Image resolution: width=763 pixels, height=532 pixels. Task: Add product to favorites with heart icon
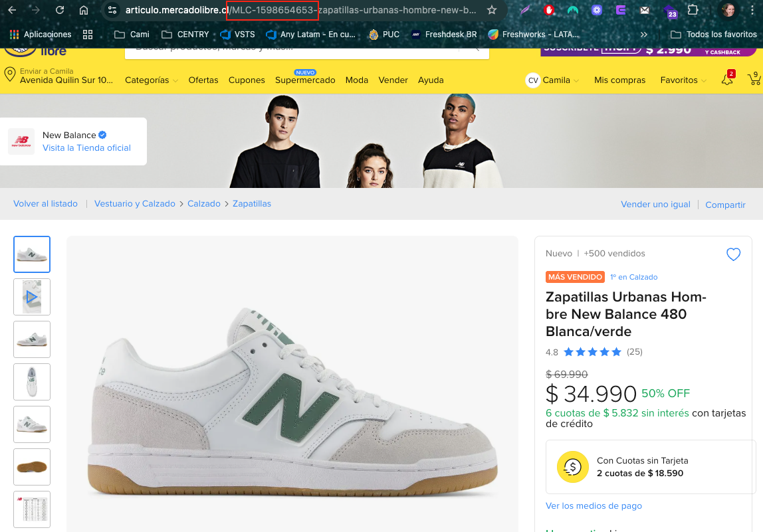point(733,254)
